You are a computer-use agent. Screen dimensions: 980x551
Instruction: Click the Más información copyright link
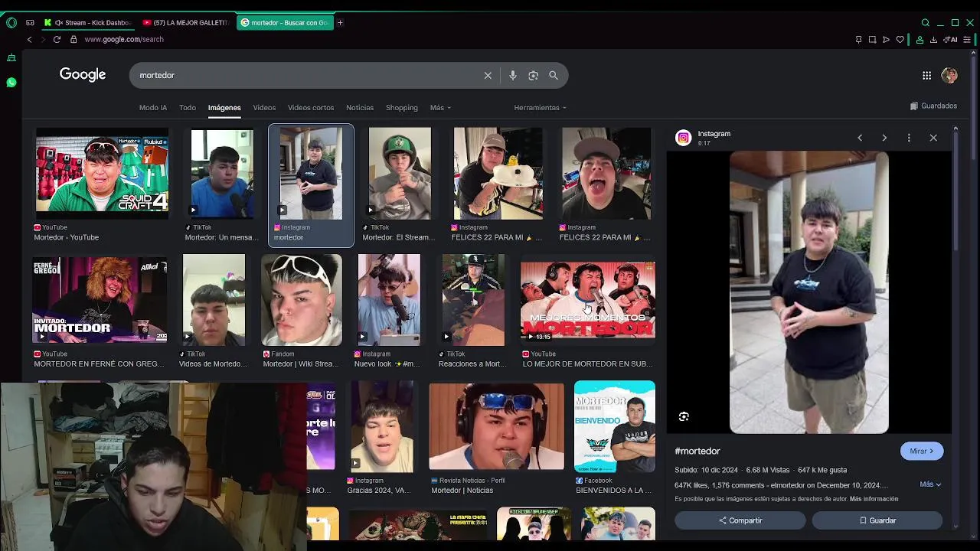[x=874, y=499]
